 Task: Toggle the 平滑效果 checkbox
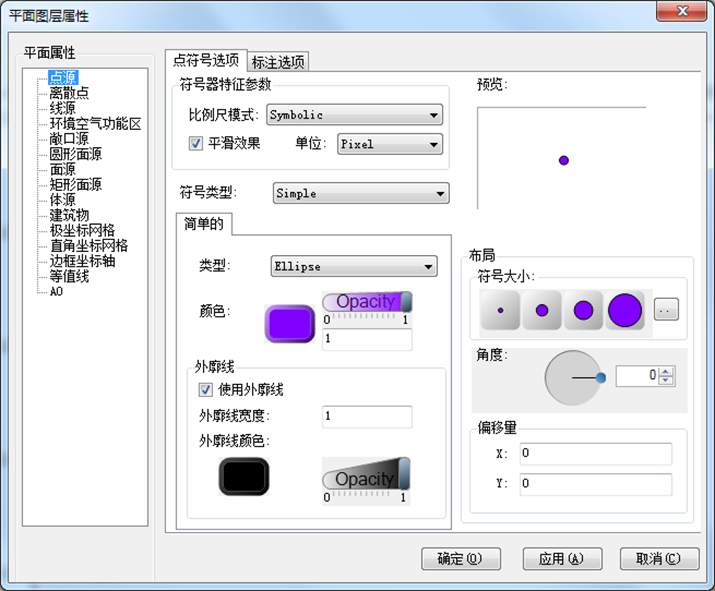196,144
